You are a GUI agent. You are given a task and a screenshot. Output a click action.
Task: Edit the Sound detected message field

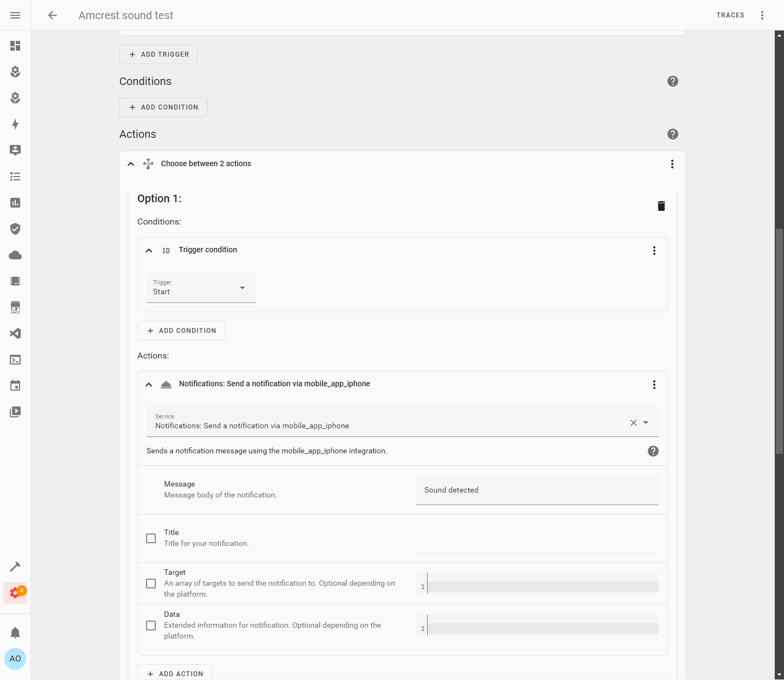[x=537, y=489]
